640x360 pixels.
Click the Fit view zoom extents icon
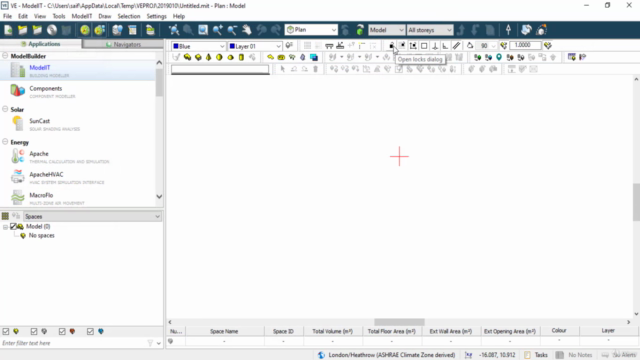click(x=174, y=30)
